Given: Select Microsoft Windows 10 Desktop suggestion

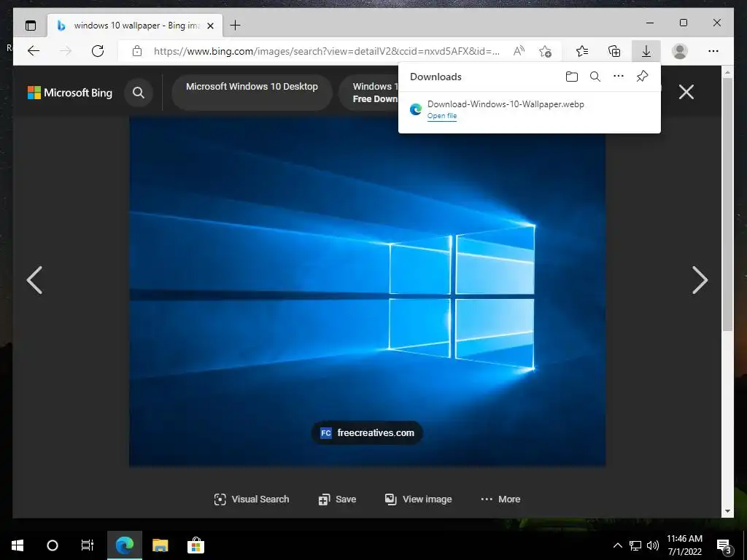Looking at the screenshot, I should [x=252, y=92].
